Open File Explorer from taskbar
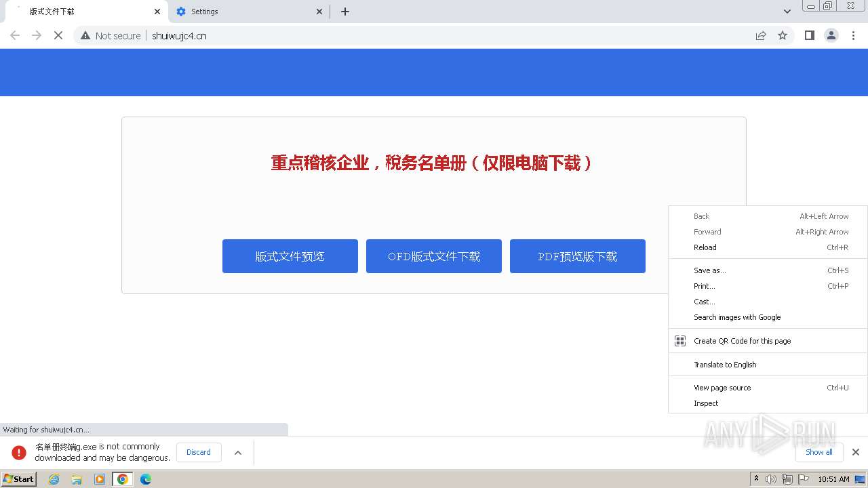 click(77, 479)
